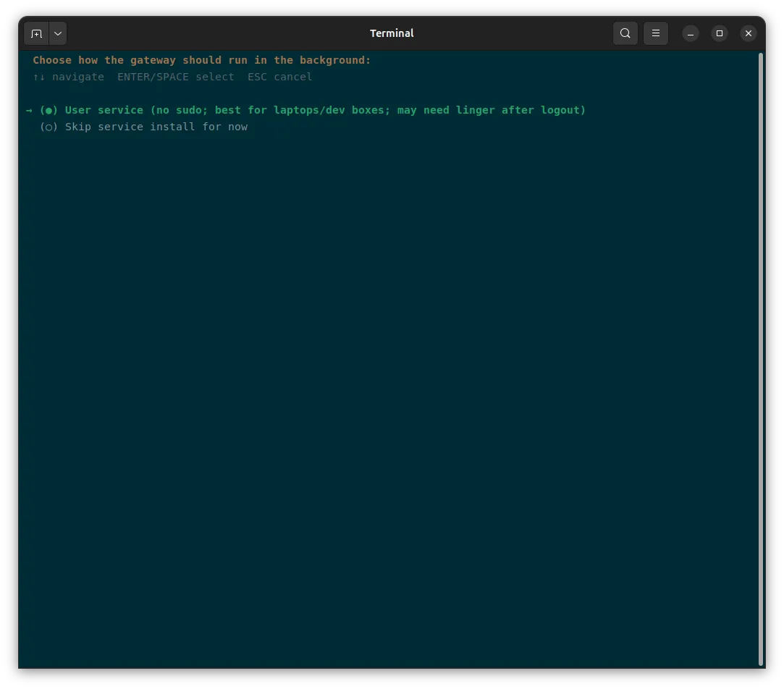Click the Terminal window title
The height and width of the screenshot is (689, 784).
(x=392, y=33)
